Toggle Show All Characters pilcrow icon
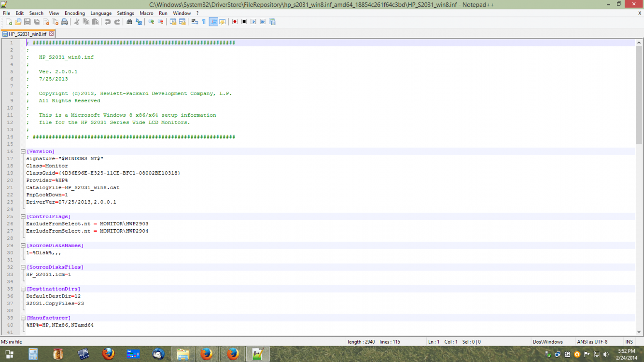Screen dimensions: 644x362 tap(204, 22)
